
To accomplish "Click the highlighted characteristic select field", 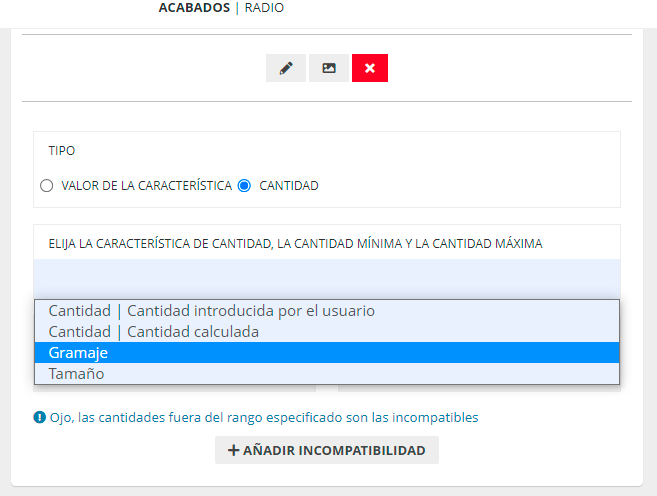I will click(x=326, y=279).
